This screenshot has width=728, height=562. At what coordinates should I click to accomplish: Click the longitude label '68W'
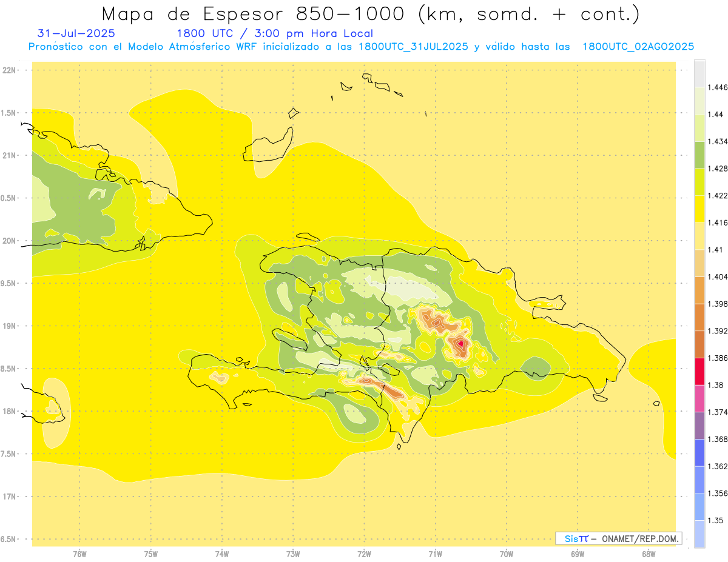(649, 554)
